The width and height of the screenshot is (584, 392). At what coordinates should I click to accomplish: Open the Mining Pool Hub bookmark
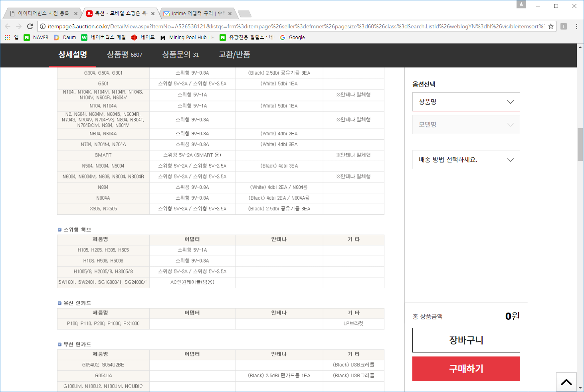187,37
